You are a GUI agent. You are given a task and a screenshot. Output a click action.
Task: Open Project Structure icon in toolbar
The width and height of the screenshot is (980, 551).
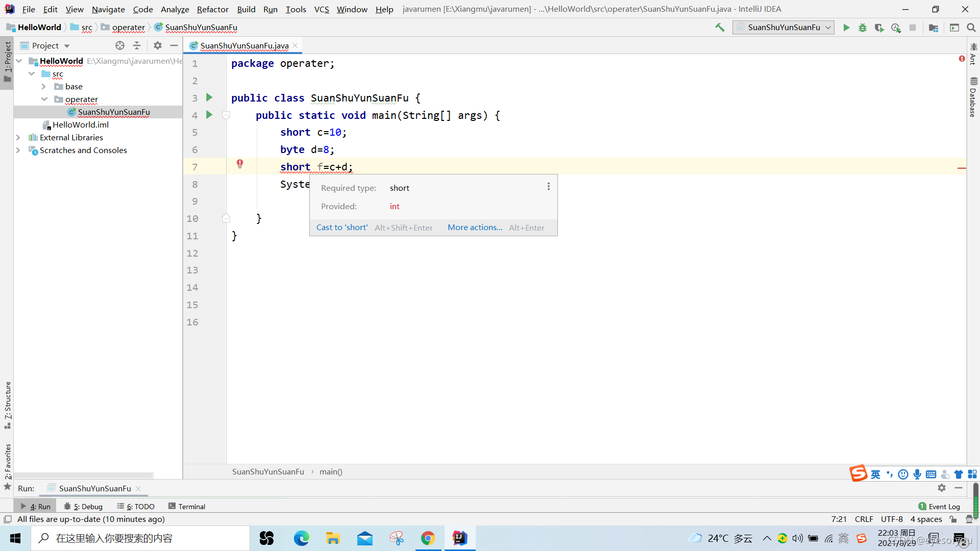934,28
